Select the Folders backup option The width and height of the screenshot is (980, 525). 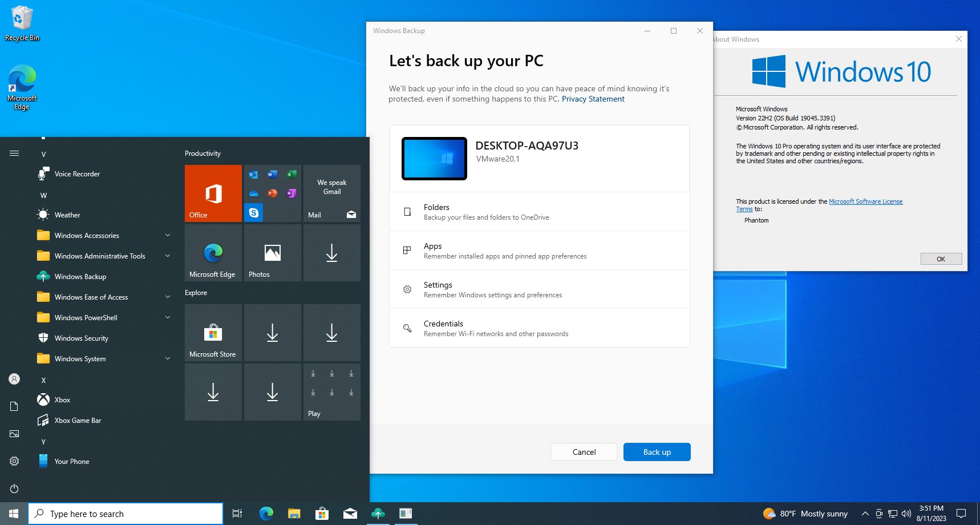[x=539, y=212]
